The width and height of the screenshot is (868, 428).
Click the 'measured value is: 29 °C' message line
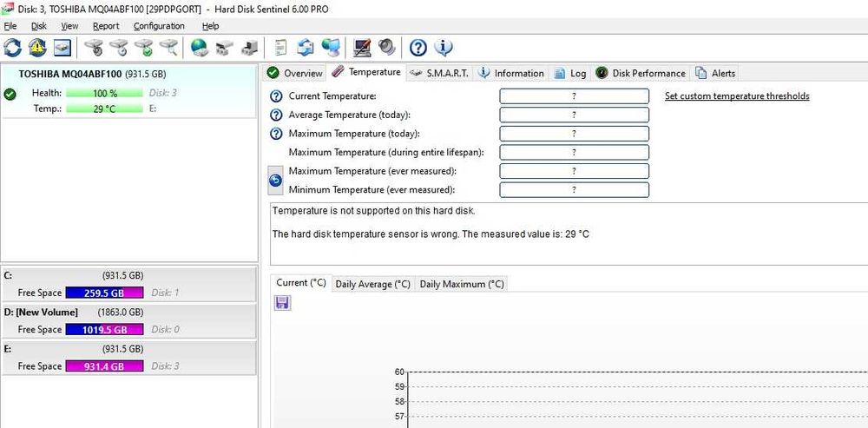coord(431,234)
